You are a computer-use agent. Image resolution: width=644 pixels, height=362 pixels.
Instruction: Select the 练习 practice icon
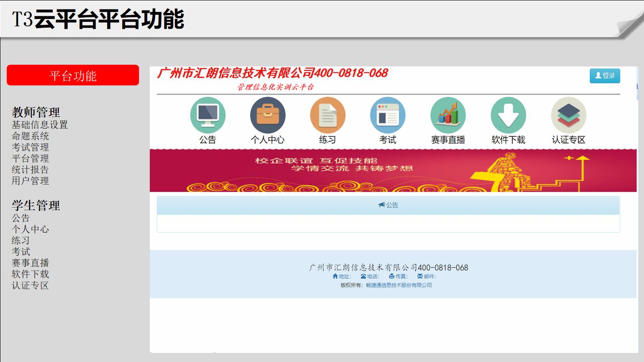coord(328,114)
